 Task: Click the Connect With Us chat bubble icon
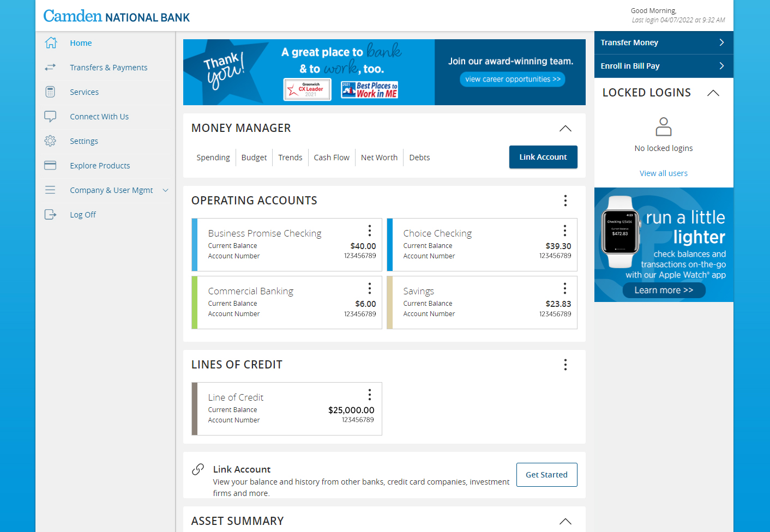(x=50, y=116)
